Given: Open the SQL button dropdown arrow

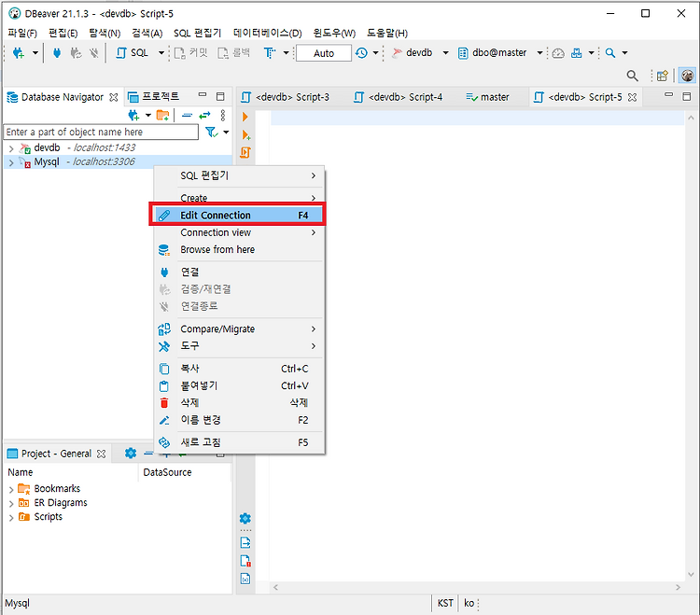Looking at the screenshot, I should click(x=161, y=53).
